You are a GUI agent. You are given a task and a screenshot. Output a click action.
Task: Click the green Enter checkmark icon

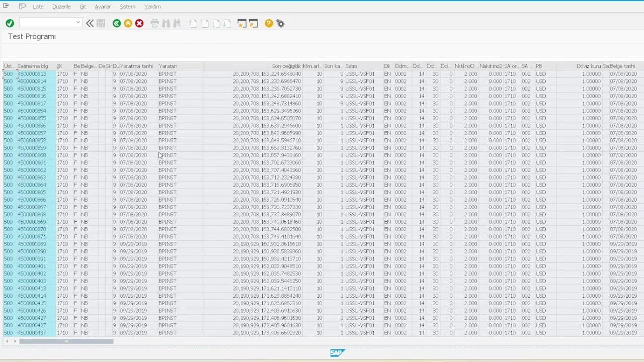pyautogui.click(x=10, y=23)
